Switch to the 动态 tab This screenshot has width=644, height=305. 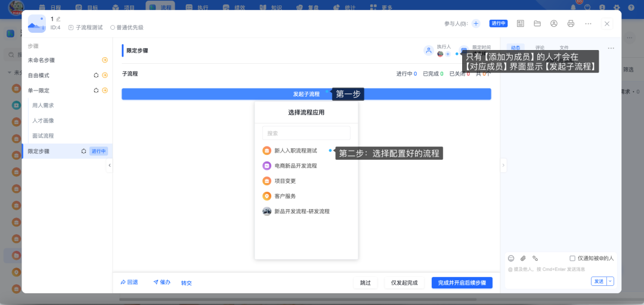[516, 48]
